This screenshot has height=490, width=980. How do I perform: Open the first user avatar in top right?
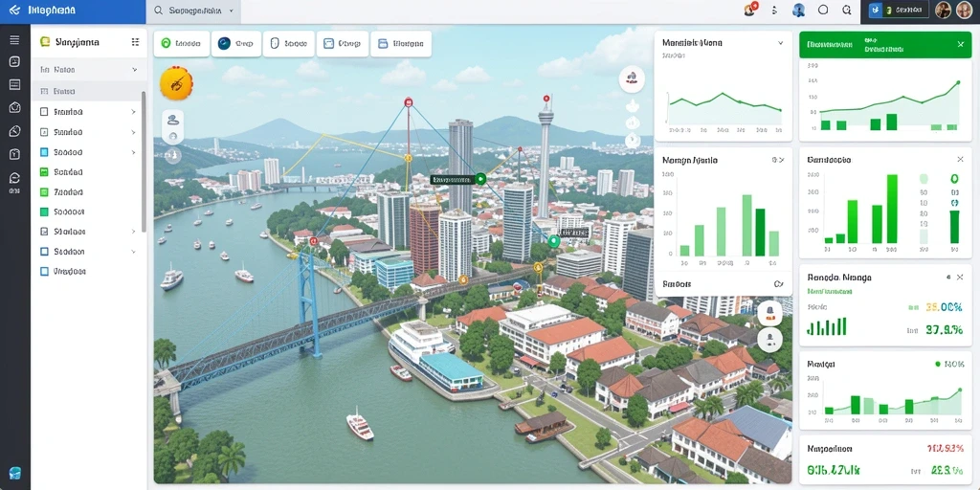pyautogui.click(x=943, y=10)
